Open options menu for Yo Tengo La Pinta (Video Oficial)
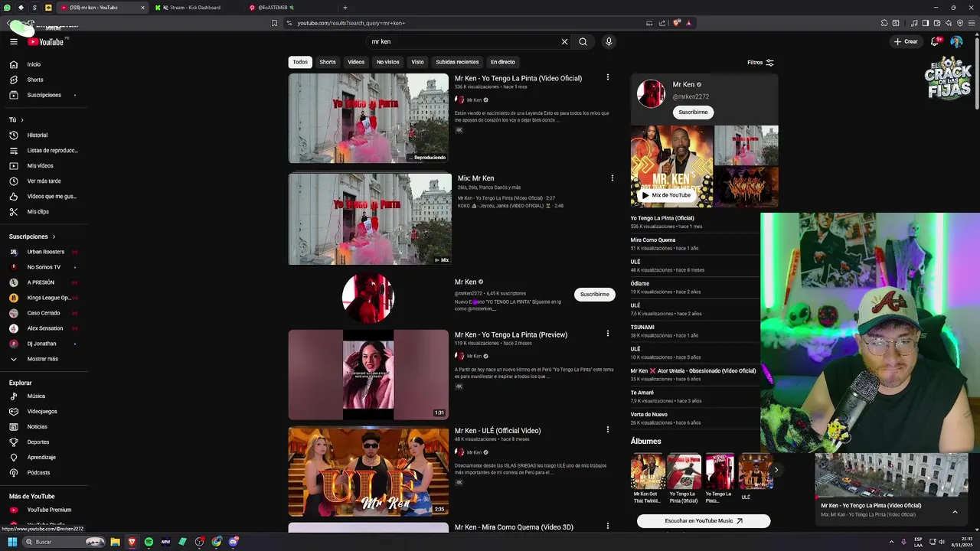The width and height of the screenshot is (980, 551). click(x=608, y=77)
